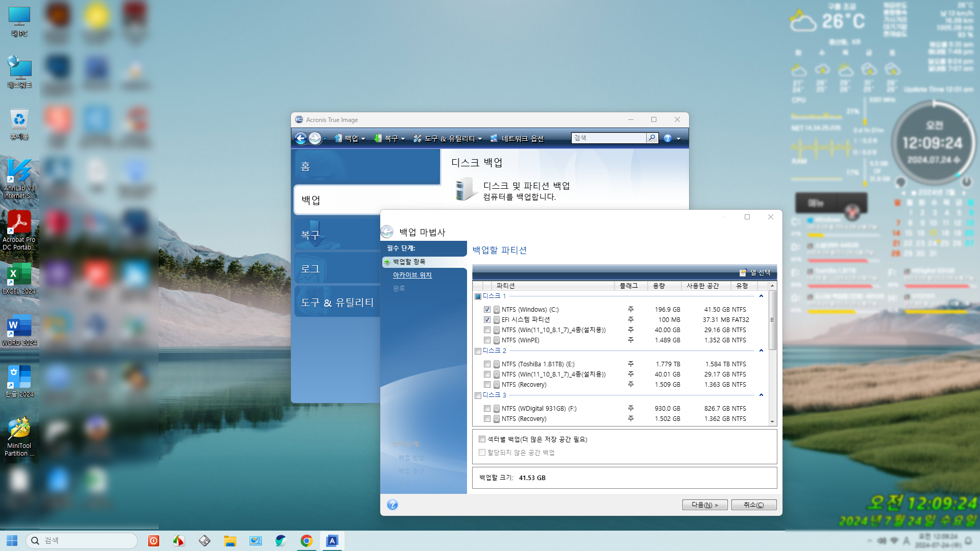
Task: Click the Back arrow in Acronis toolbar
Action: (301, 138)
